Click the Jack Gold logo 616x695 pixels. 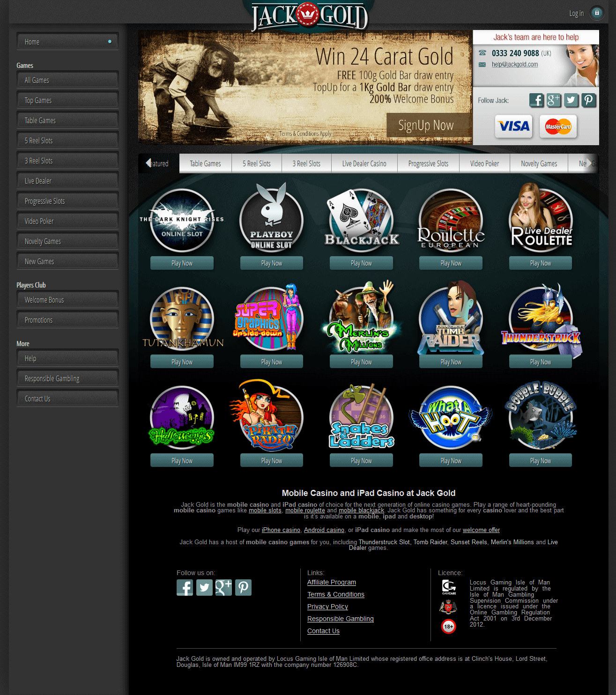(309, 16)
